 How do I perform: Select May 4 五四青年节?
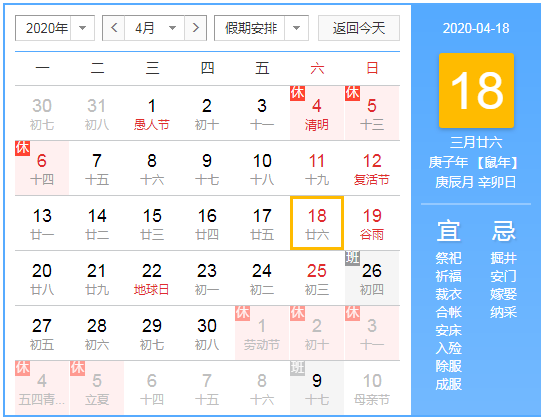[42, 388]
